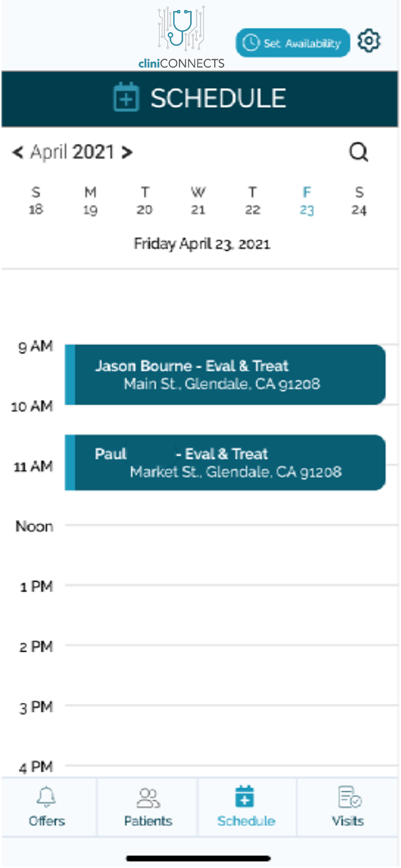Image resolution: width=401 pixels, height=868 pixels.
Task: Open Jason Bourne Eval & Treat appointment
Action: point(225,374)
